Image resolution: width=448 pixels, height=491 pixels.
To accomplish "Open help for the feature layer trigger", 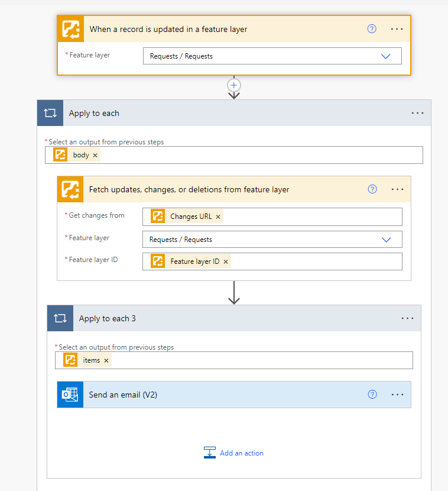I will [x=372, y=28].
